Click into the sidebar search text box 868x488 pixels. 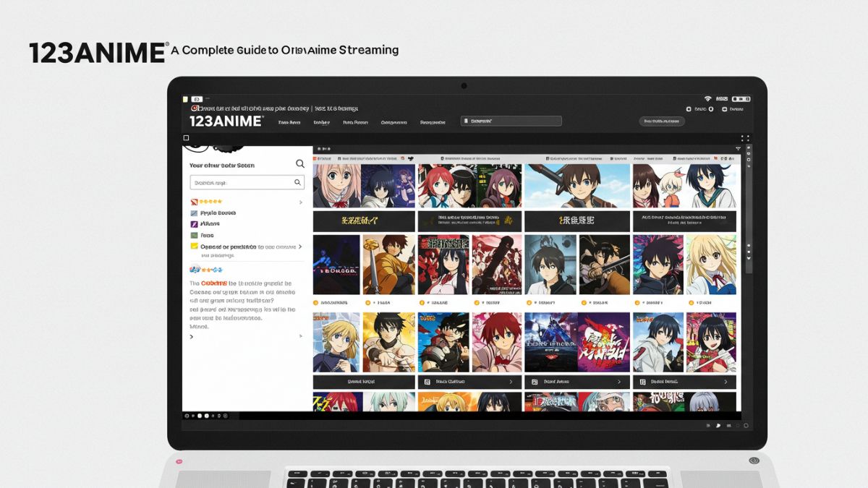[247, 183]
